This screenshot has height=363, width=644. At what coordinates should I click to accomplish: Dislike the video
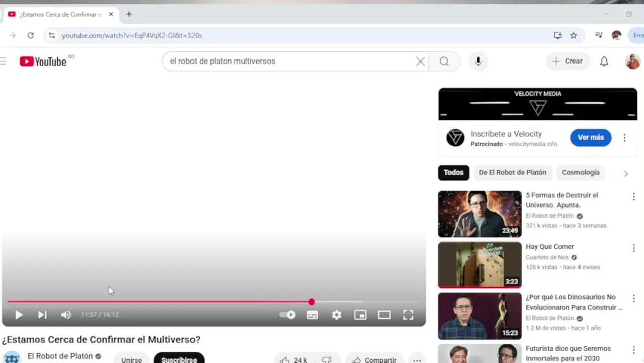click(x=327, y=360)
